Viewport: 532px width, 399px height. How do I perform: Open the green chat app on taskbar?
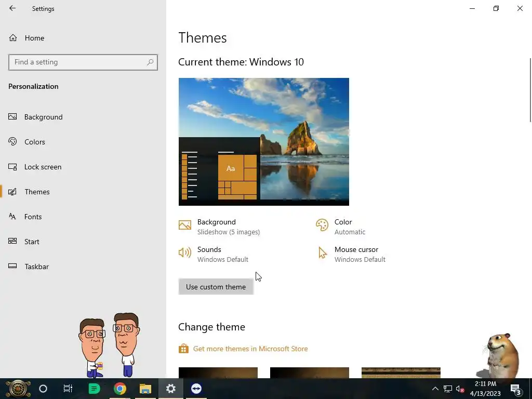tap(95, 389)
